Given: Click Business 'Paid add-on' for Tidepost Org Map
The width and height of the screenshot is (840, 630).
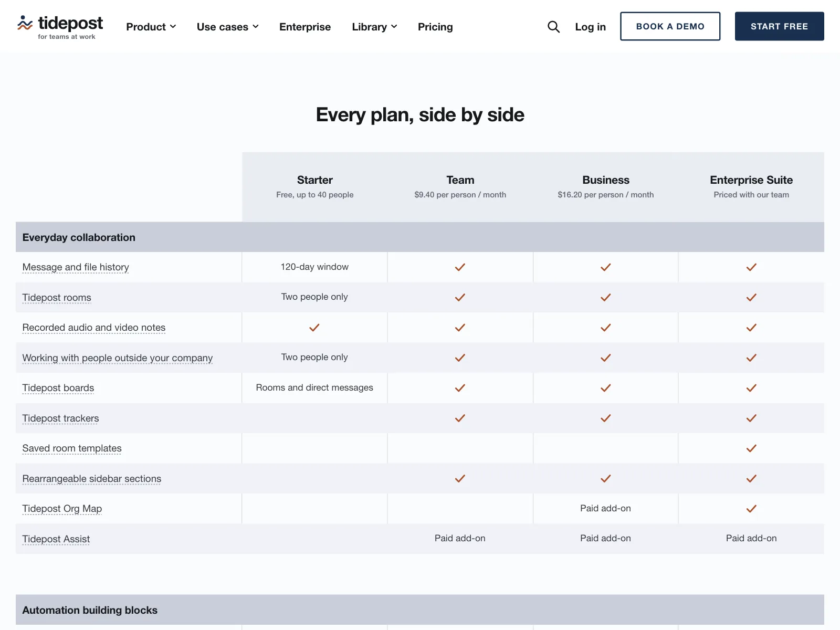Looking at the screenshot, I should [x=605, y=508].
